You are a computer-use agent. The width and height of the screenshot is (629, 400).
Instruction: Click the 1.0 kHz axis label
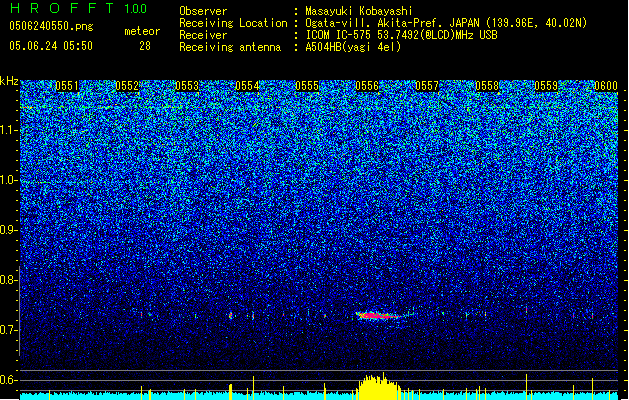[9, 180]
